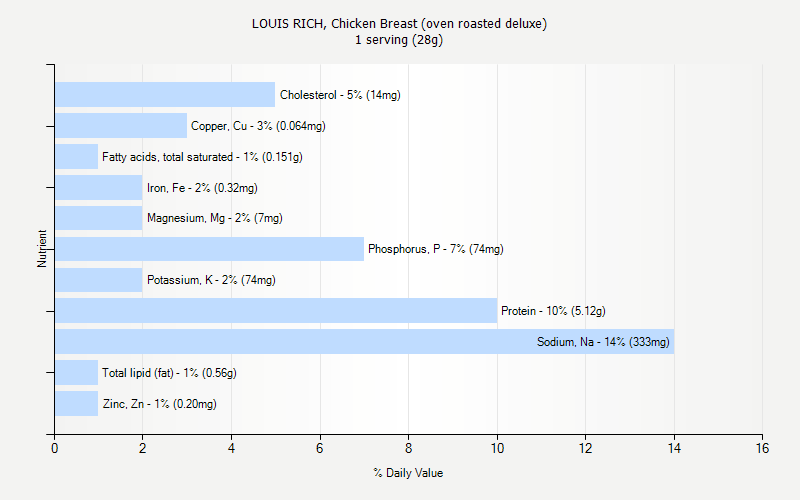This screenshot has width=800, height=500.
Task: Click the '% Daily Value' axis title
Action: click(x=408, y=473)
